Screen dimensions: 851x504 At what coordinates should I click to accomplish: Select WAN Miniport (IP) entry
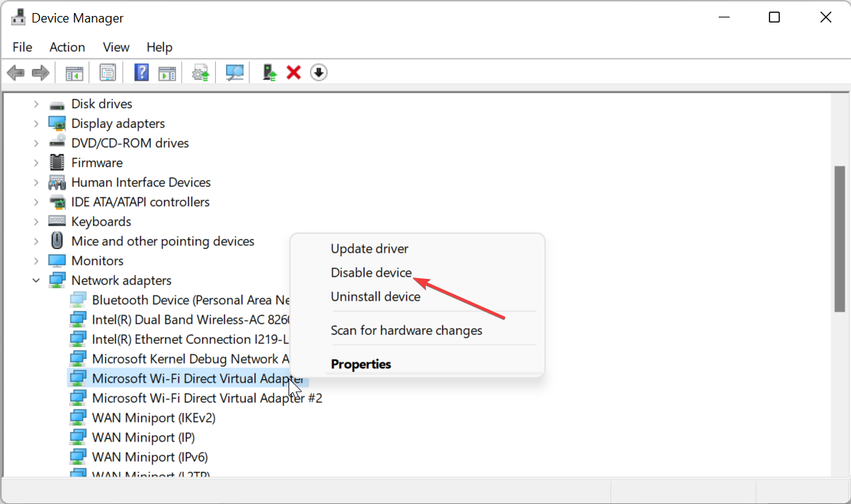(143, 437)
